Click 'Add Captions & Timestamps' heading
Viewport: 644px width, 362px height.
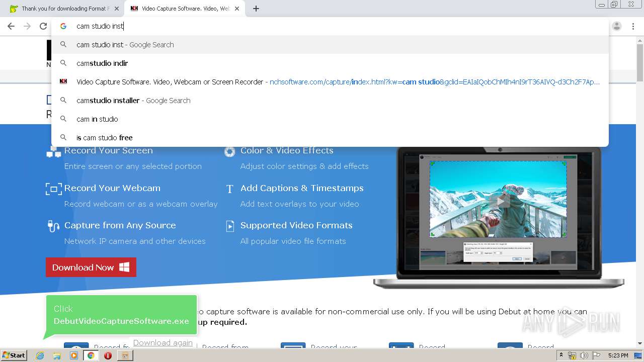pos(302,188)
